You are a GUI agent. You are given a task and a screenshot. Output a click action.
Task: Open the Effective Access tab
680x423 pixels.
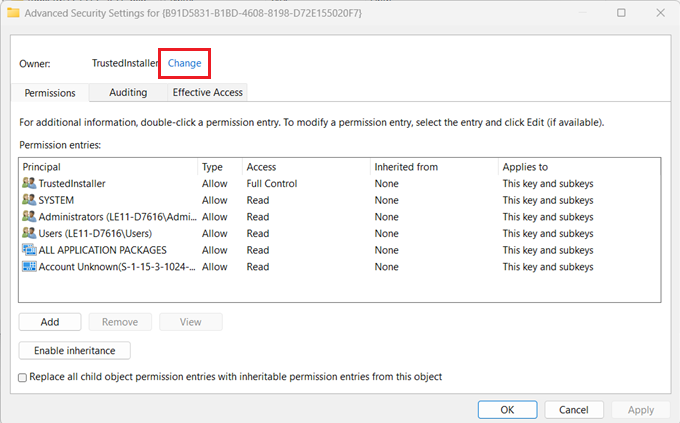pos(207,92)
